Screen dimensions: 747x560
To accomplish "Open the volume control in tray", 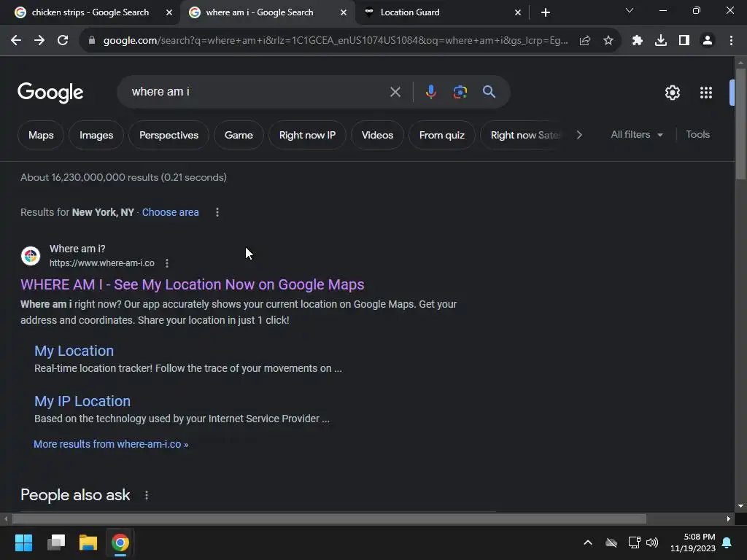I will tap(652, 542).
